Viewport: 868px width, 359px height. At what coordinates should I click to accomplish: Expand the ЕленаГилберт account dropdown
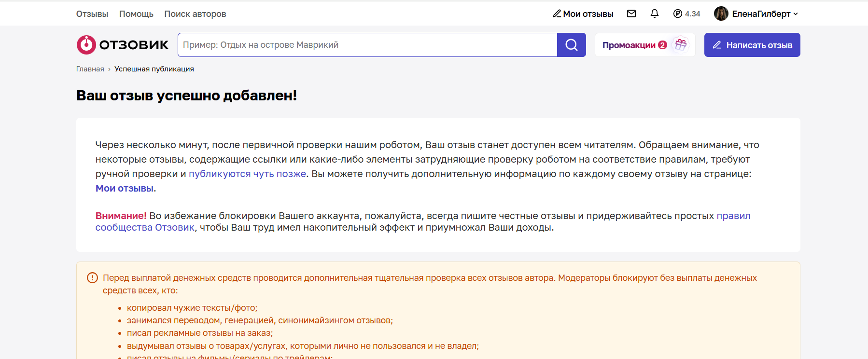pos(796,14)
